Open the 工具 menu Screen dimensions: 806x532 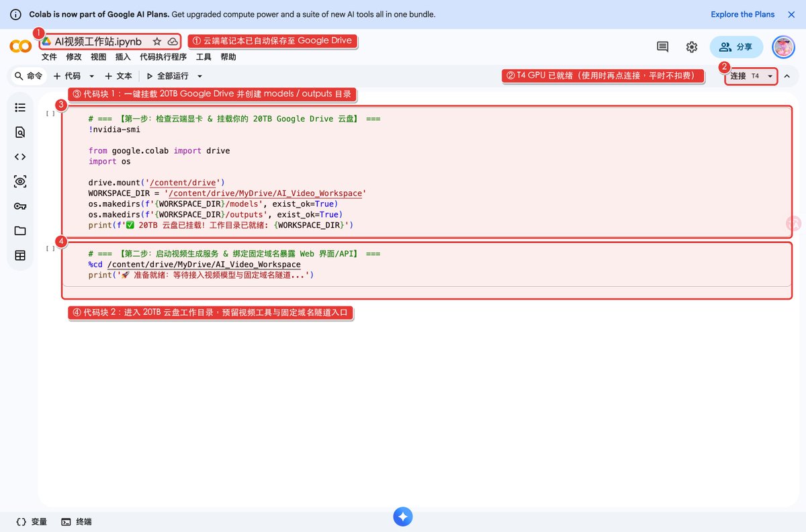(204, 57)
